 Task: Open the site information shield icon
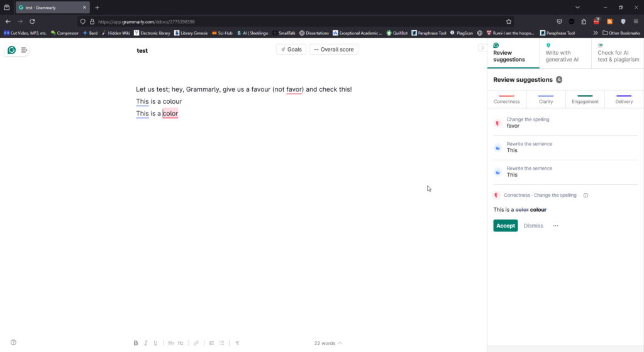pos(82,22)
